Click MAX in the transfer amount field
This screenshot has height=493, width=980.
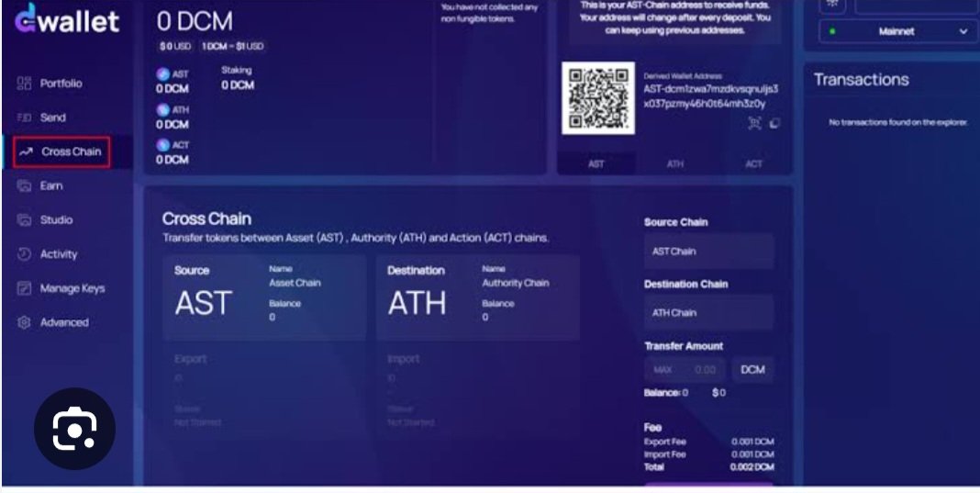click(663, 370)
